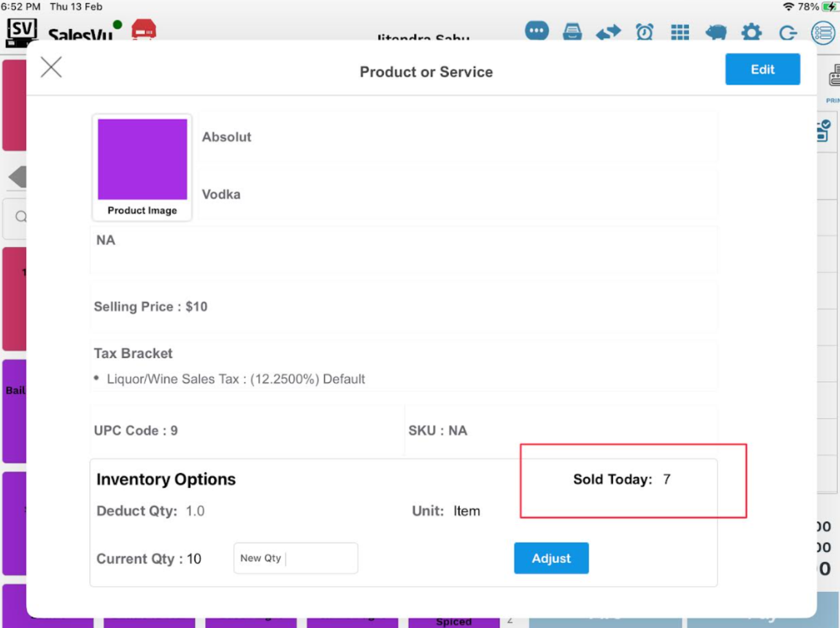Click the transfer arrows icon

(608, 32)
